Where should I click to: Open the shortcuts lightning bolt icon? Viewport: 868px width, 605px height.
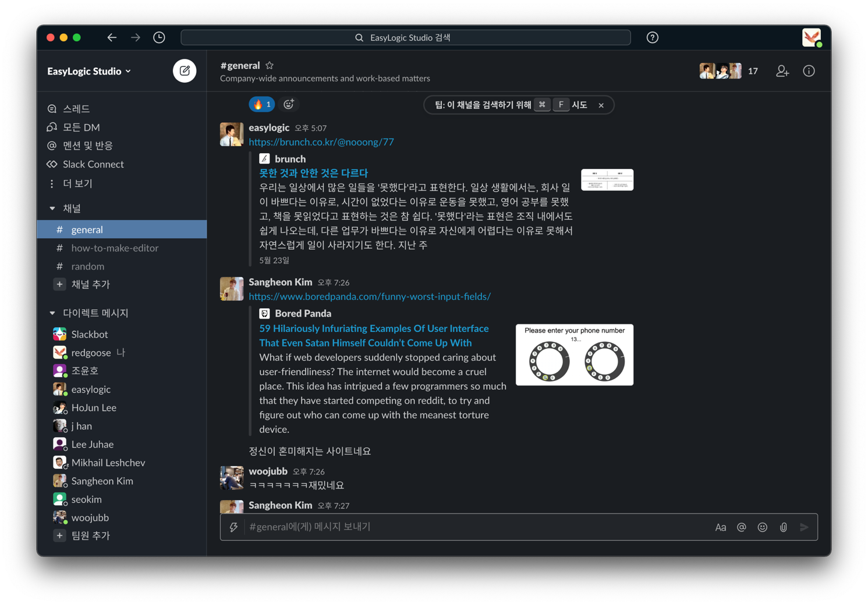(233, 527)
